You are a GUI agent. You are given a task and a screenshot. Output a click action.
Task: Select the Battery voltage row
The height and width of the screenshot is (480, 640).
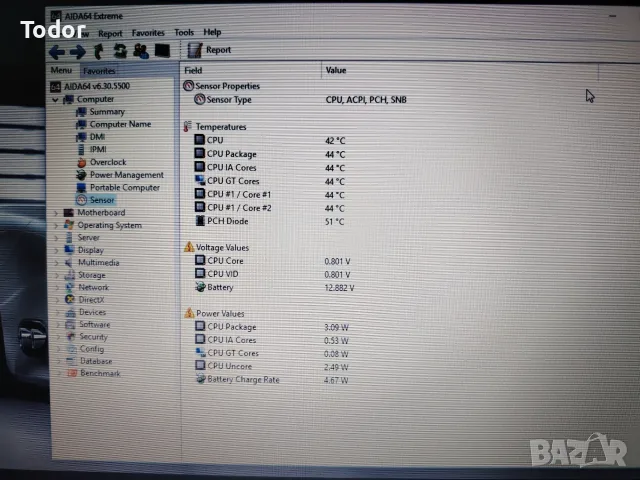[x=274, y=287]
